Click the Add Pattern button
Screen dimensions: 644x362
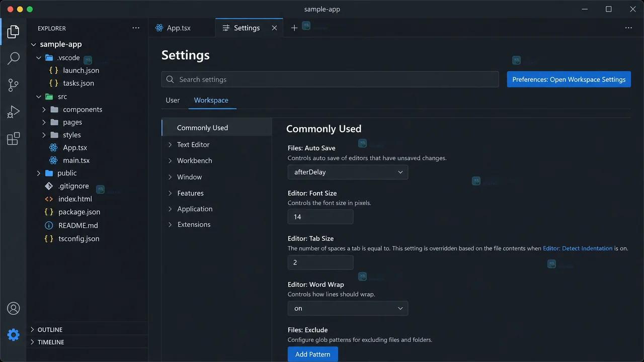tap(313, 354)
